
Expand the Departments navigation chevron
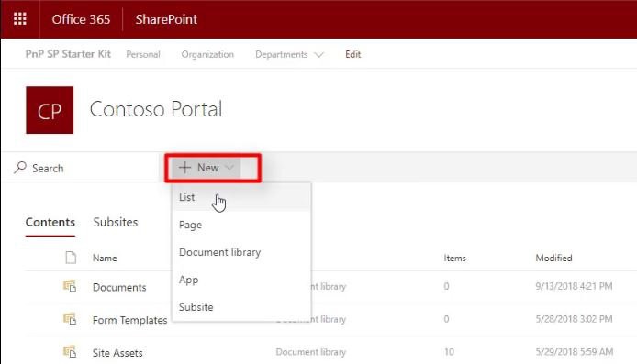319,55
